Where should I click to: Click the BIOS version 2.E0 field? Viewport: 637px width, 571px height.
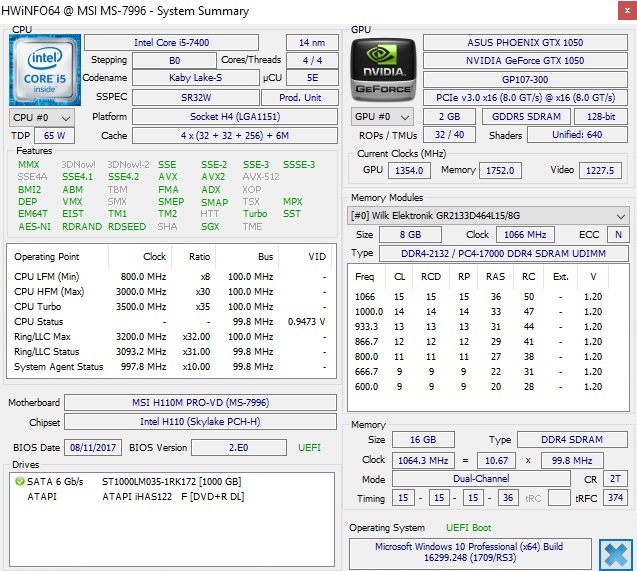click(x=238, y=448)
